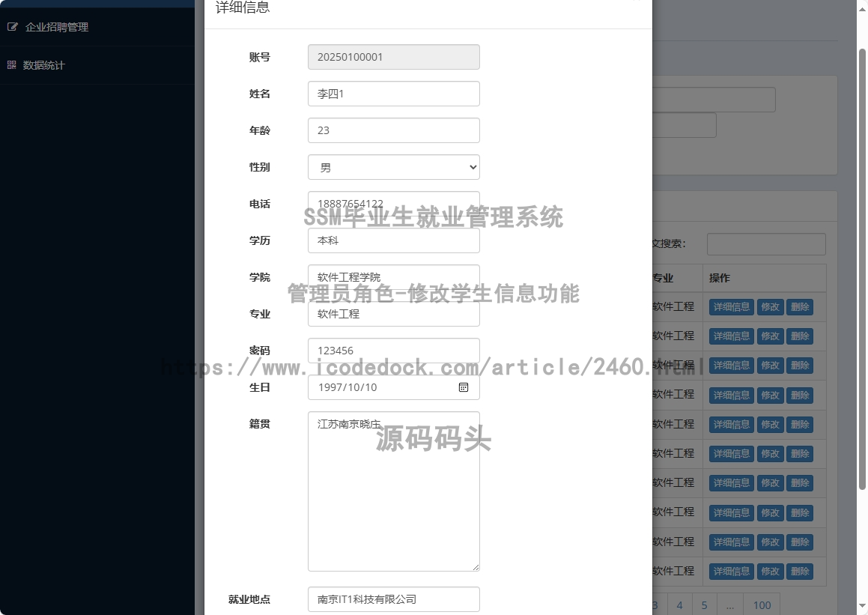Screen dimensions: 868x615
Task: Open 企业招聘管理 in the sidebar
Action: click(x=56, y=27)
